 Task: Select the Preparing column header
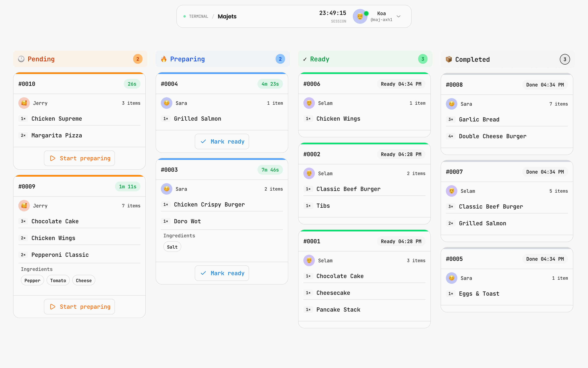click(x=223, y=59)
